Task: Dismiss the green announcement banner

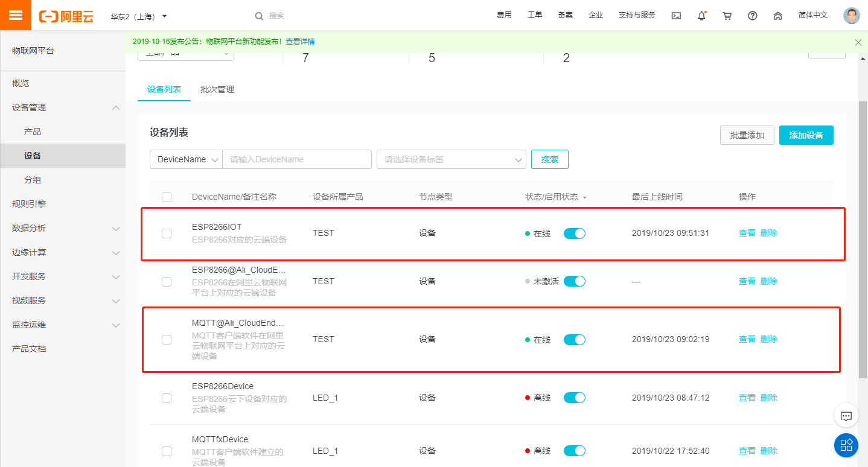Action: (x=858, y=42)
